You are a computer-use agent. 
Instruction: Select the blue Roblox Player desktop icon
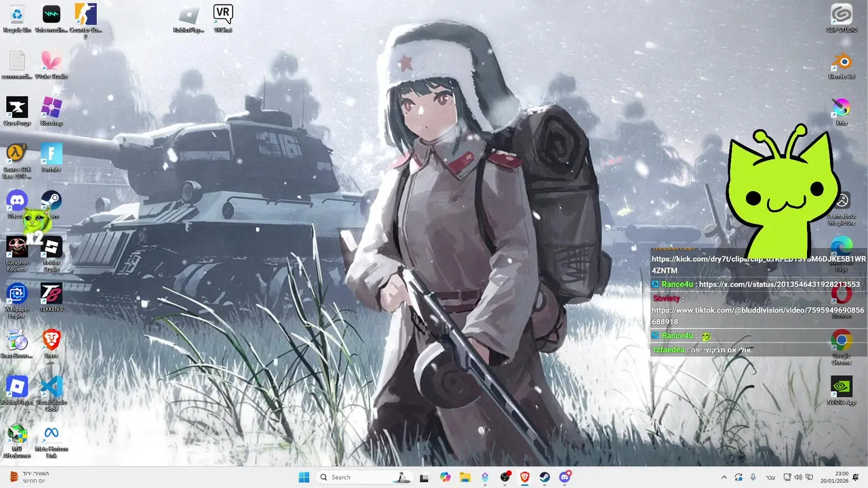[17, 391]
